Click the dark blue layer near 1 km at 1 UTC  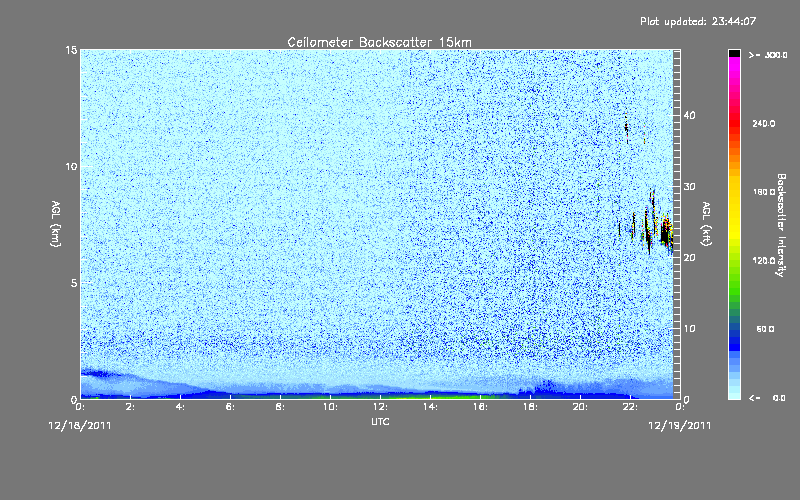coord(99,373)
